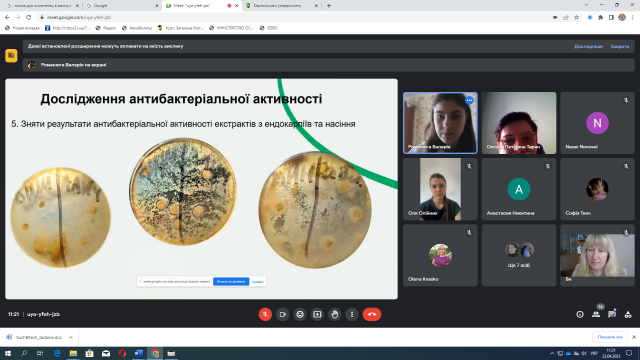Switch to the fourth browser tab
This screenshot has height=360, width=640.
pyautogui.click(x=281, y=6)
